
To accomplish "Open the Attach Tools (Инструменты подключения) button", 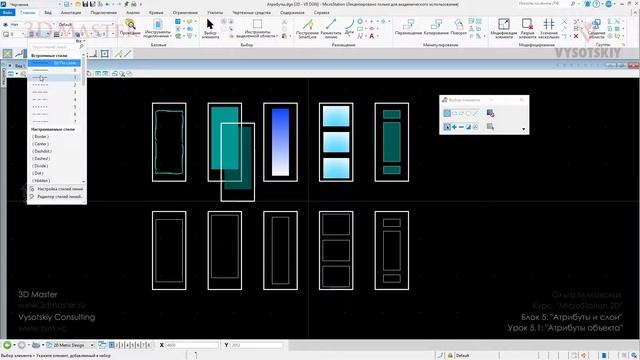I will [x=158, y=29].
